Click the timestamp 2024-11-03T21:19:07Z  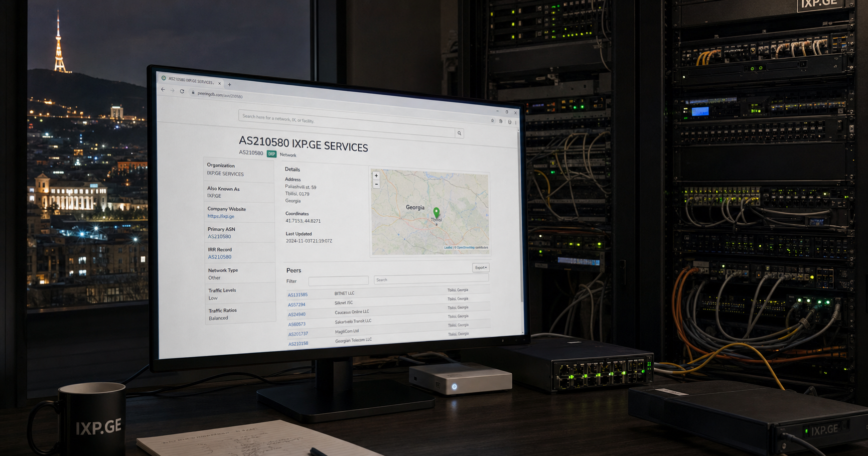point(309,241)
